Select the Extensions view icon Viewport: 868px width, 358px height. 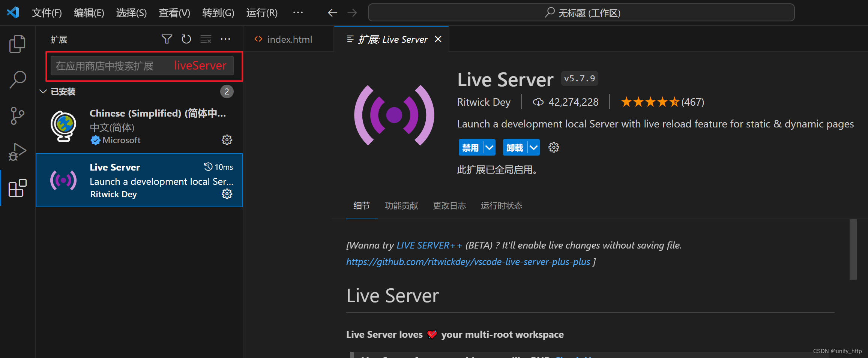(x=17, y=187)
